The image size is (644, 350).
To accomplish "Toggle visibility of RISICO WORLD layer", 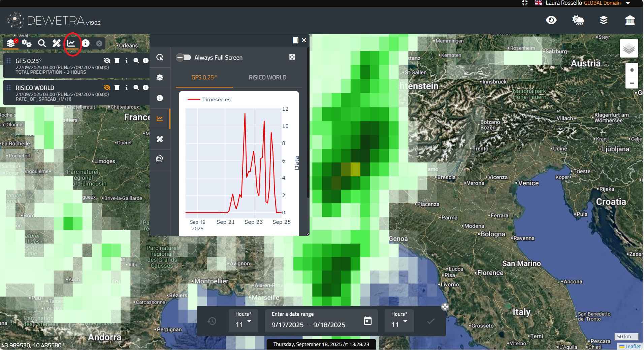I will [x=107, y=88].
